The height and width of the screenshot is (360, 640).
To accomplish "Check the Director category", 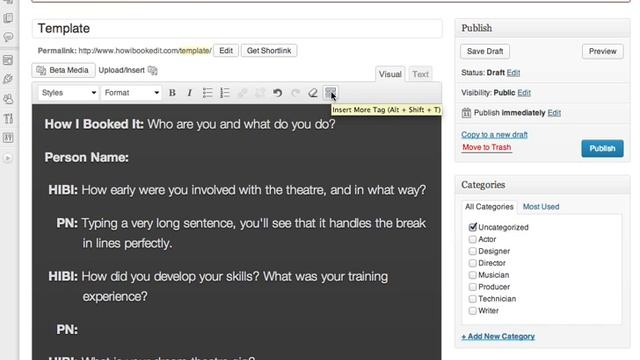I will (x=473, y=263).
